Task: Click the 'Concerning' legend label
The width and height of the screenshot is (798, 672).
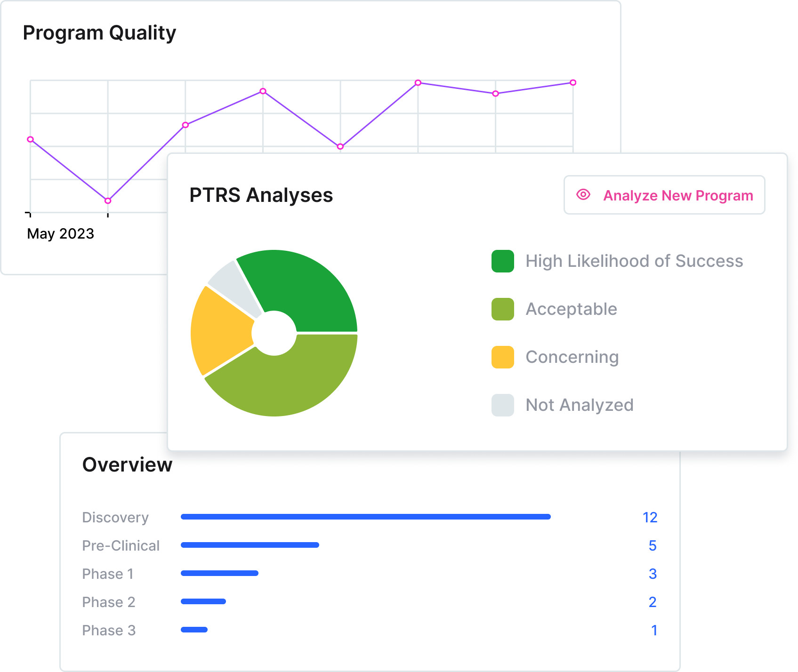Action: tap(572, 357)
